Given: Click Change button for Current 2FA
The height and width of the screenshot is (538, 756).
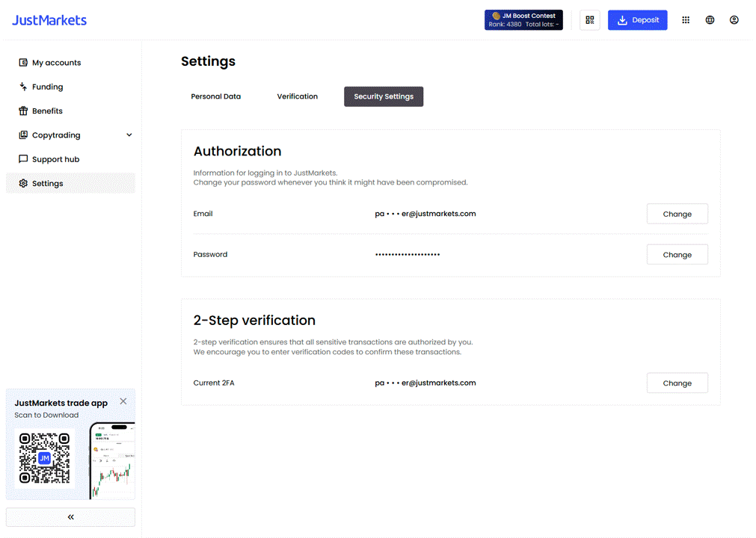Looking at the screenshot, I should pos(677,383).
